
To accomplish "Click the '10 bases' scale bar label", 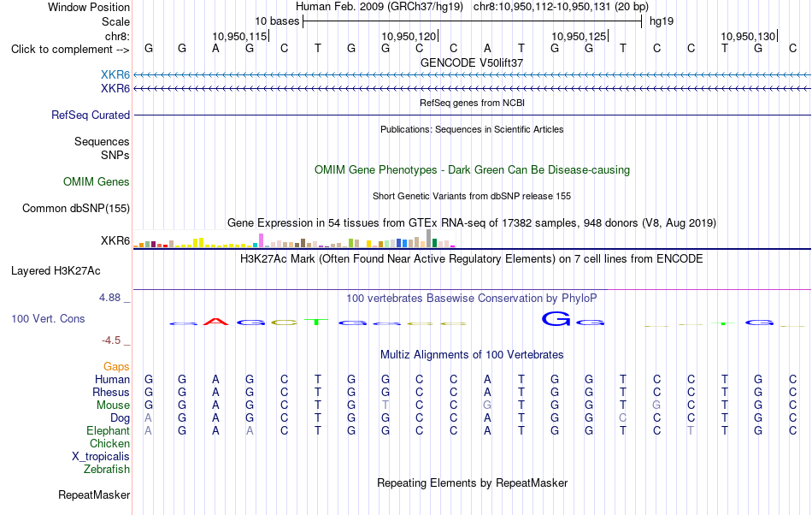I will coord(277,21).
